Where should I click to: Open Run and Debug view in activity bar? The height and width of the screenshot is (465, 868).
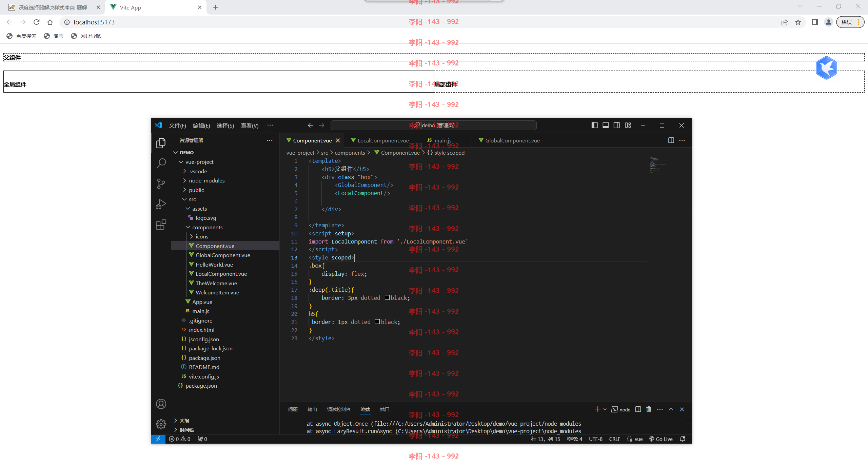[161, 204]
